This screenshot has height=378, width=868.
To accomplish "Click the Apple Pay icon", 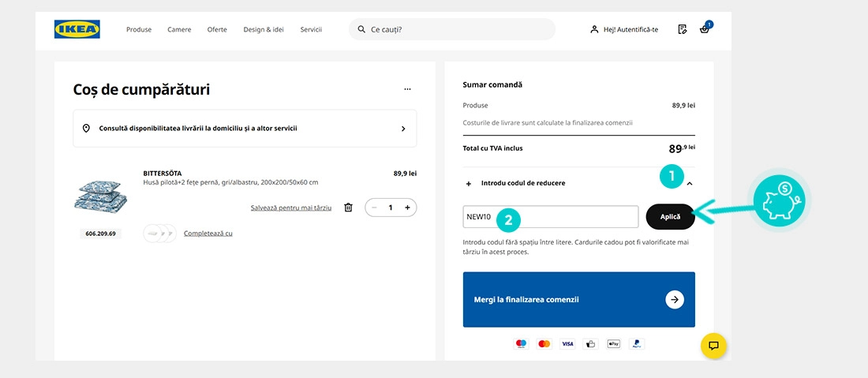I will point(613,344).
